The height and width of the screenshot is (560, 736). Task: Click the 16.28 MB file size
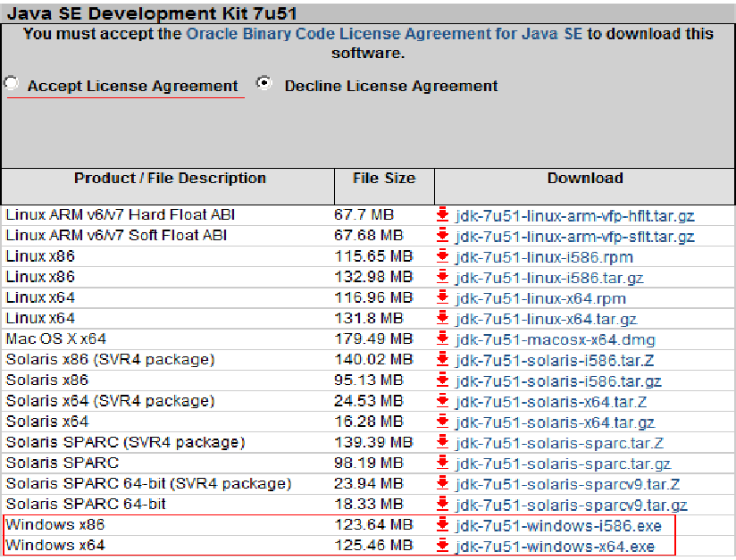tap(369, 421)
